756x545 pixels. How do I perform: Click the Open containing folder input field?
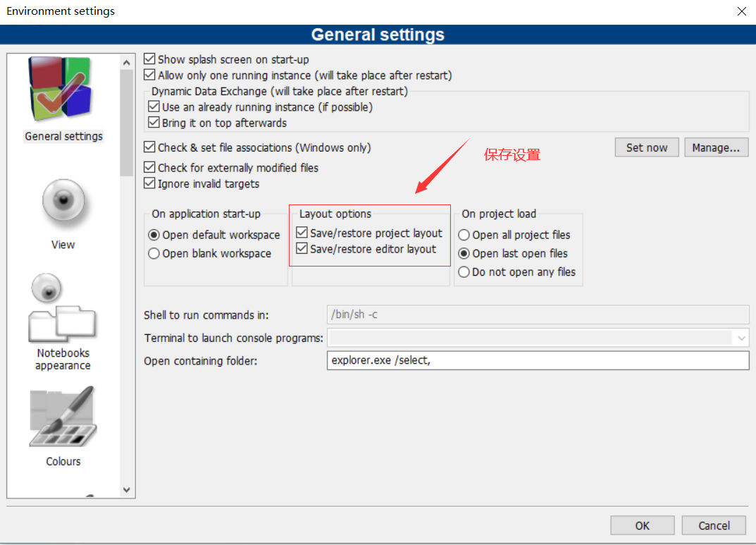(538, 361)
